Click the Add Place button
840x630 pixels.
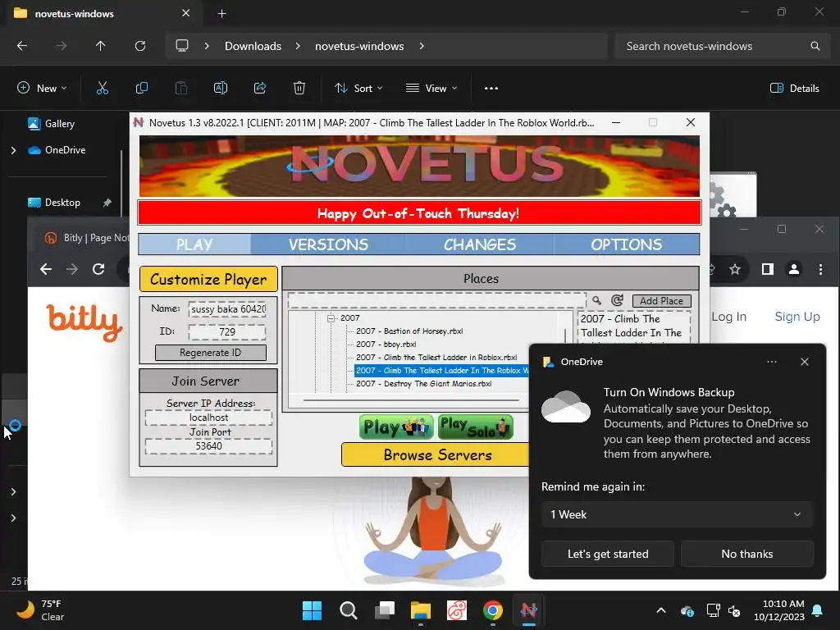coord(662,300)
